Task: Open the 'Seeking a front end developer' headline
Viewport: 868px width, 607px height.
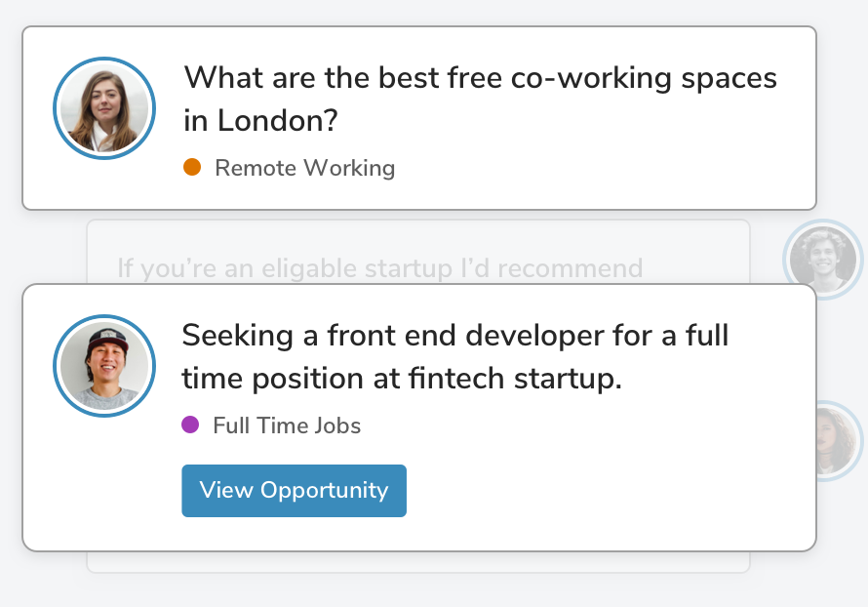Action: point(455,356)
